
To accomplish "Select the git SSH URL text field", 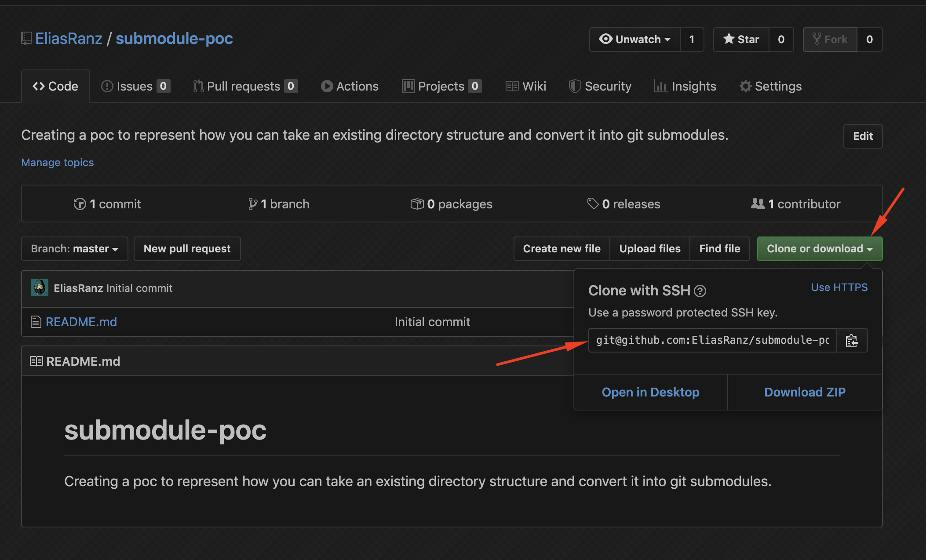I will 713,340.
